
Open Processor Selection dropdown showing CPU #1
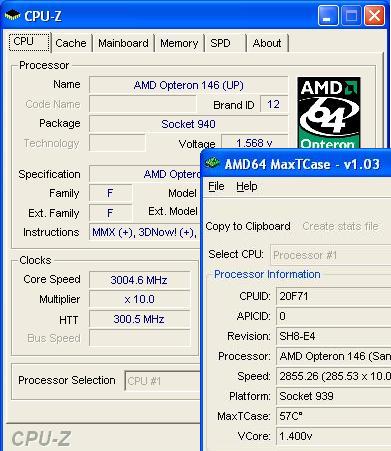[162, 380]
